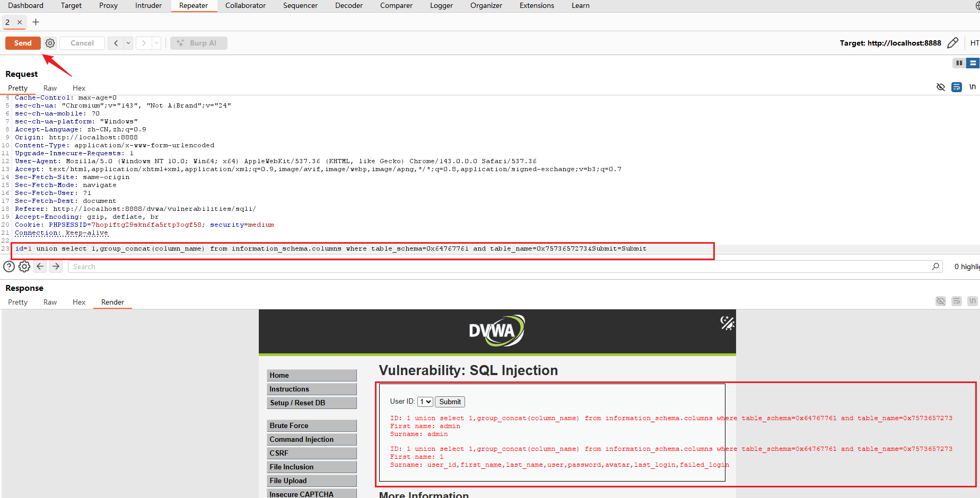Open search settings gear icon
The height and width of the screenshot is (498, 980).
[x=24, y=266]
